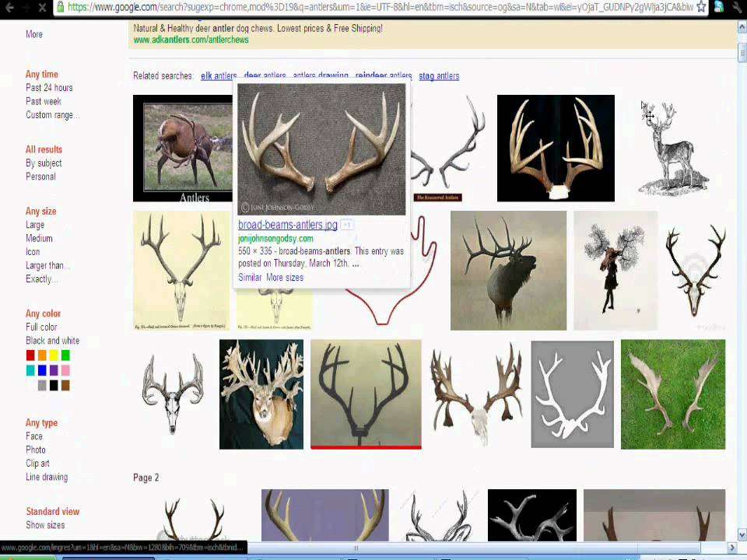Open white antler silhouette on gray thumbnail
This screenshot has height=560, width=747.
(x=572, y=394)
